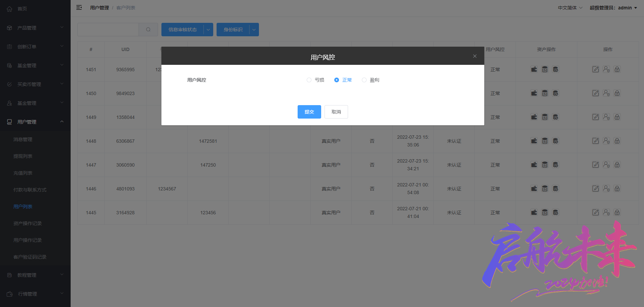644x307 pixels.
Task: Open edit pencil icon for row 1448
Action: (x=596, y=141)
